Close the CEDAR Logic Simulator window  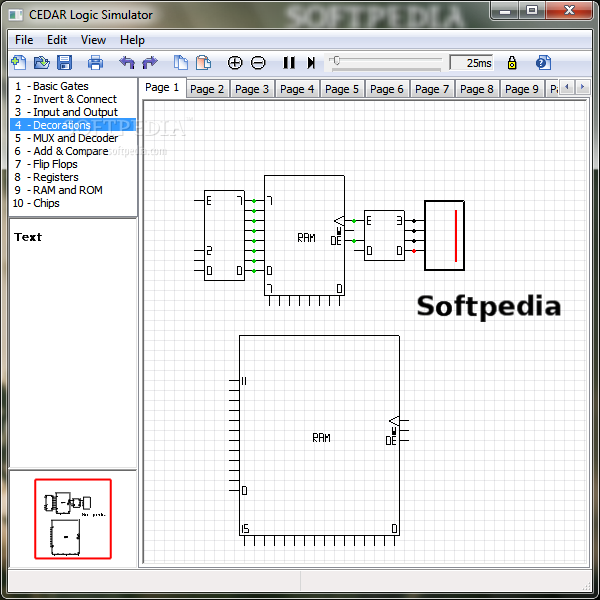point(569,11)
